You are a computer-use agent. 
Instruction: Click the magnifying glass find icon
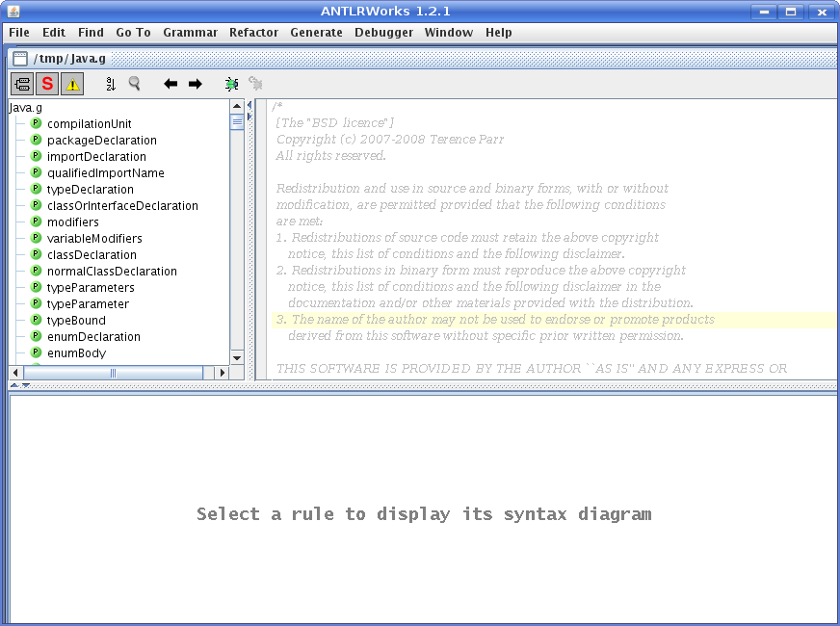coord(135,84)
